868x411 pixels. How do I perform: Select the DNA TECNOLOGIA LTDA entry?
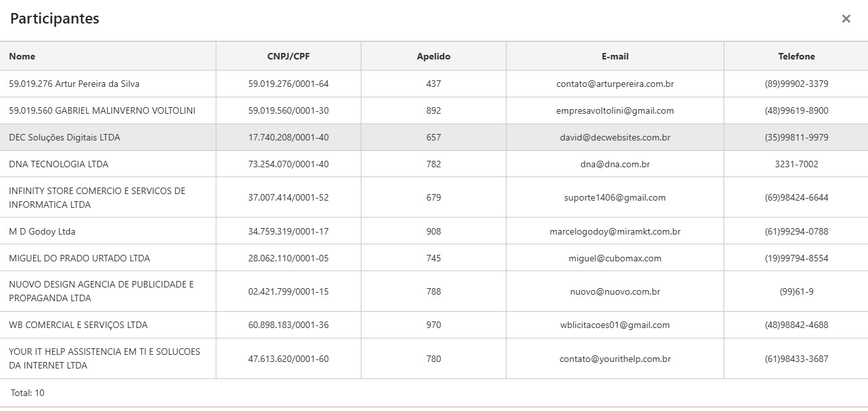59,164
